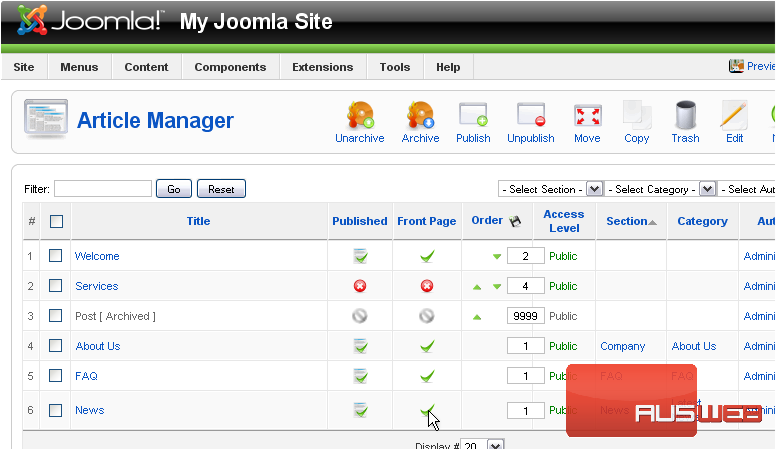Screen dimensions: 776x450
Task: Open the Content menu
Action: (146, 67)
